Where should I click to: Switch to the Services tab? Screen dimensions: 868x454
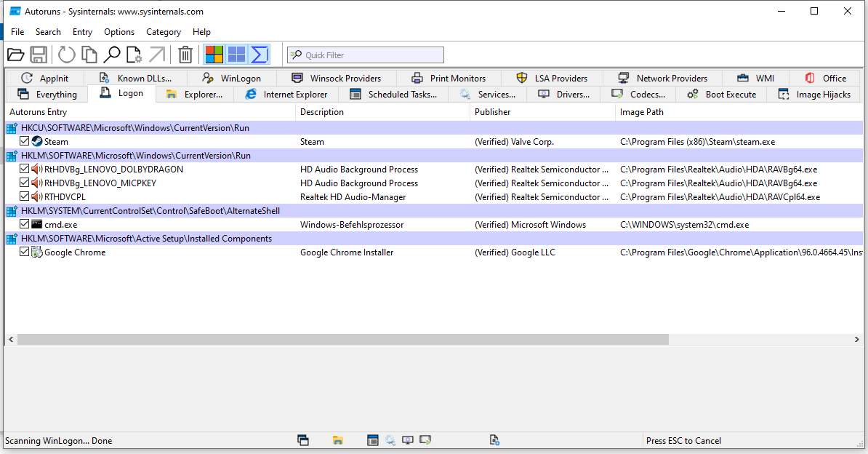click(487, 95)
